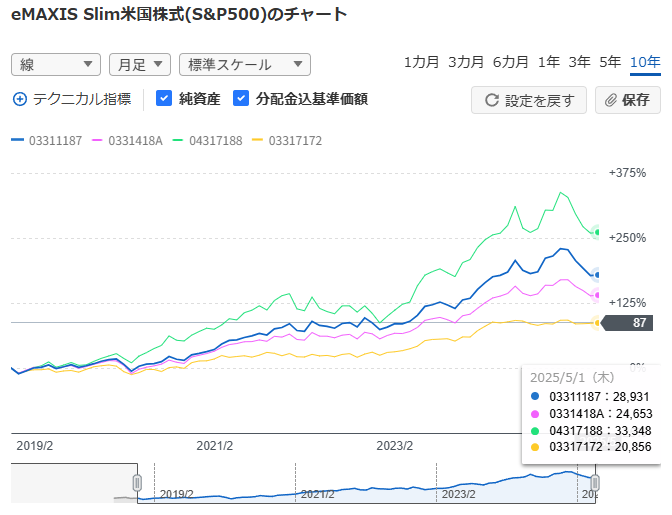Image resolution: width=672 pixels, height=515 pixels.
Task: Open the 標準スケール scale dropdown
Action: tap(245, 65)
